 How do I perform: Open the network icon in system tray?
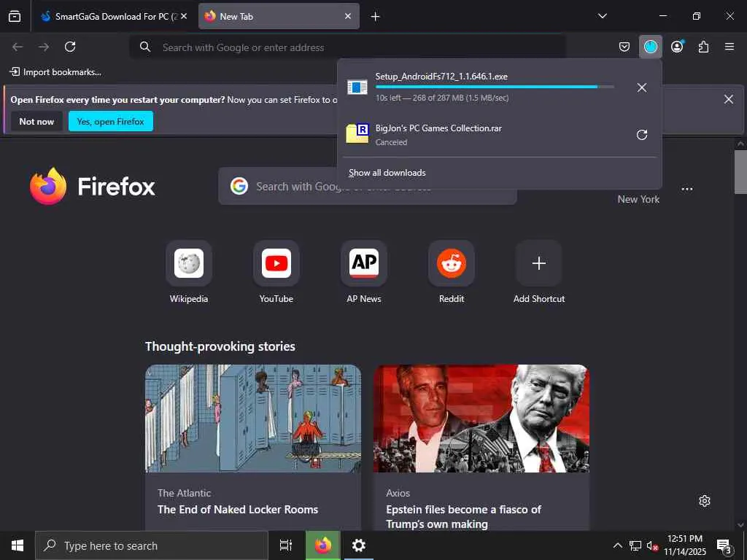pyautogui.click(x=635, y=545)
